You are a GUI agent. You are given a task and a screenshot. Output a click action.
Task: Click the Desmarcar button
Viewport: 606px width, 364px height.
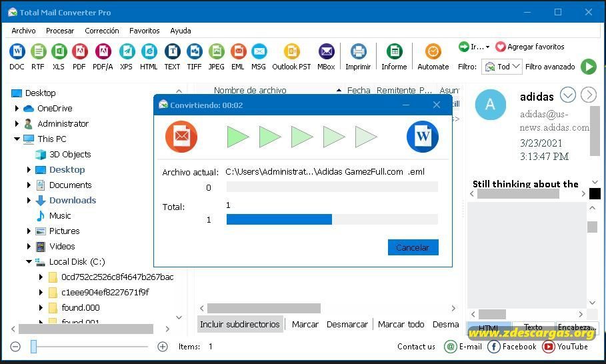347,324
